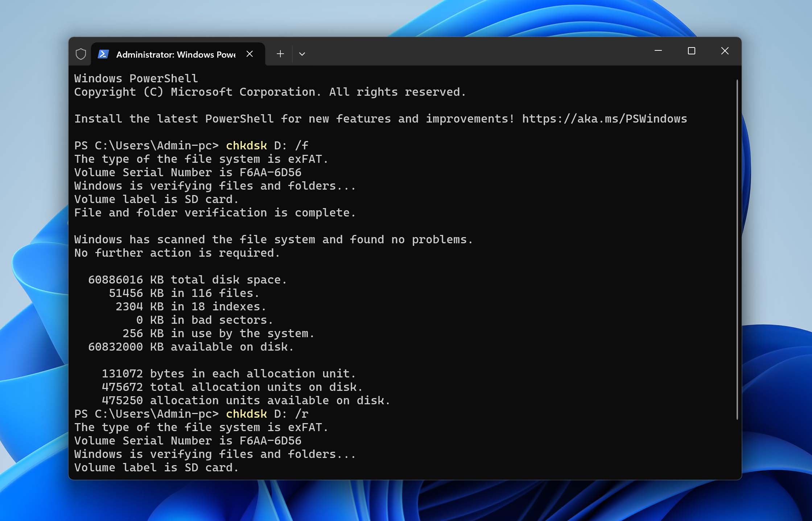Click 'No further action is required.' line
The image size is (812, 521).
[x=177, y=253]
